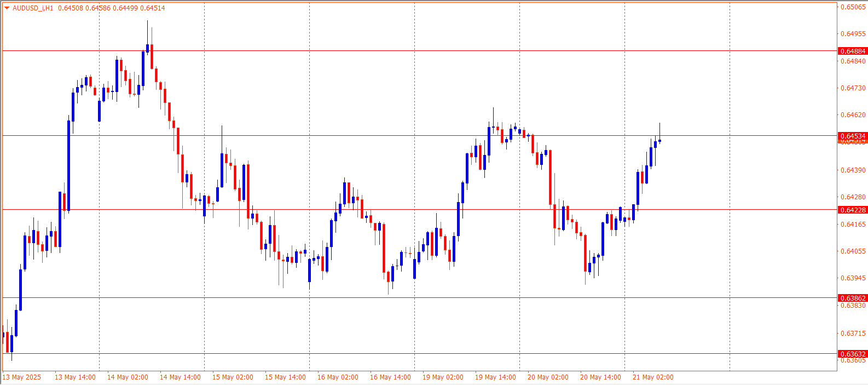The image size is (868, 385).
Task: Click the 15 May 14:00 time label
Action: [285, 377]
